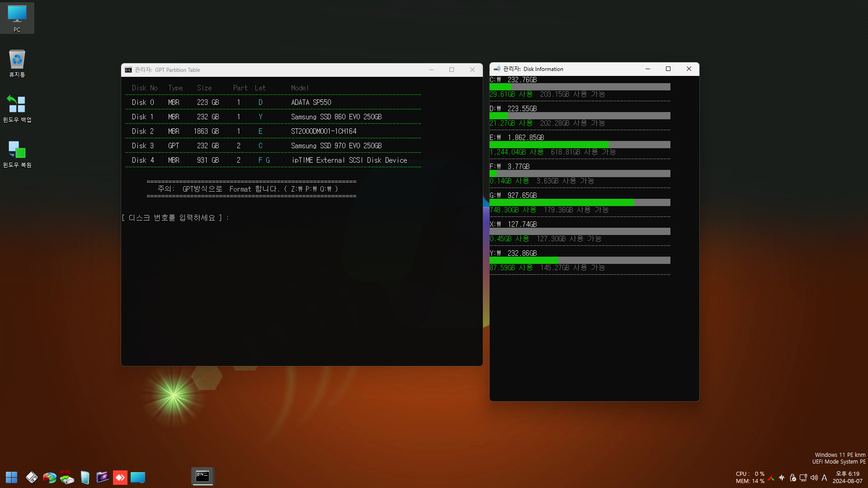Activate the command prompt taskbar button

(203, 476)
